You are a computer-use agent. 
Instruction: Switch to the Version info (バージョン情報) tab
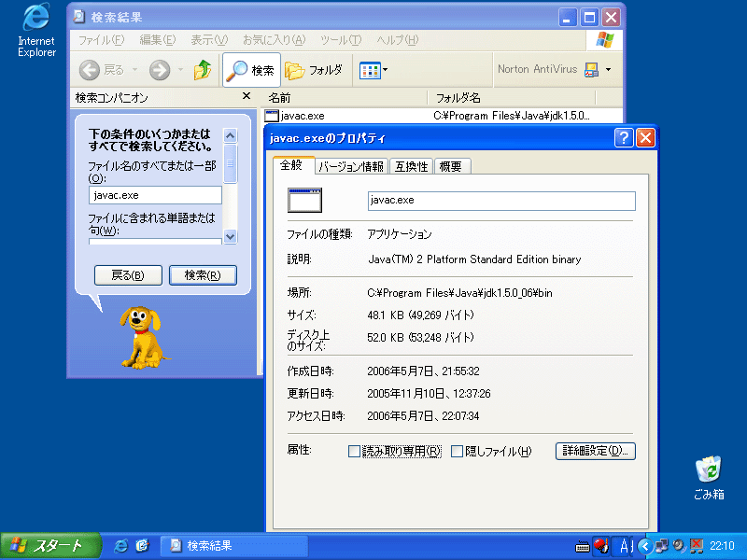pyautogui.click(x=350, y=167)
